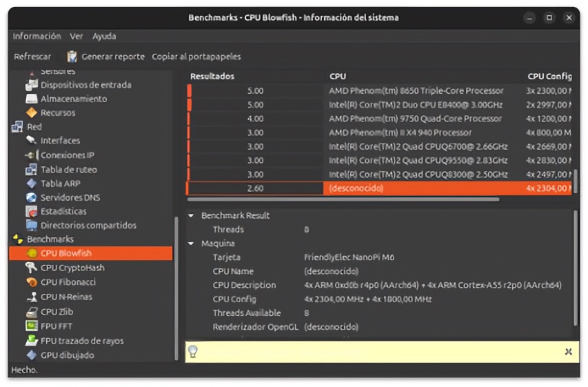Viewport: 588px width, 387px height.
Task: Click the FPU trazado de rayos icon
Action: (x=32, y=341)
